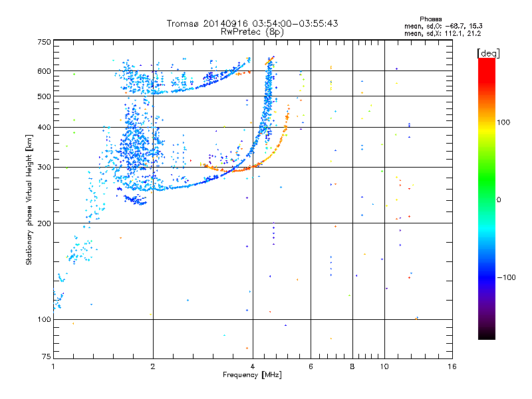Screen dimensions: 532x399
Task: Click the x-axis label '10'
Action: (x=384, y=366)
